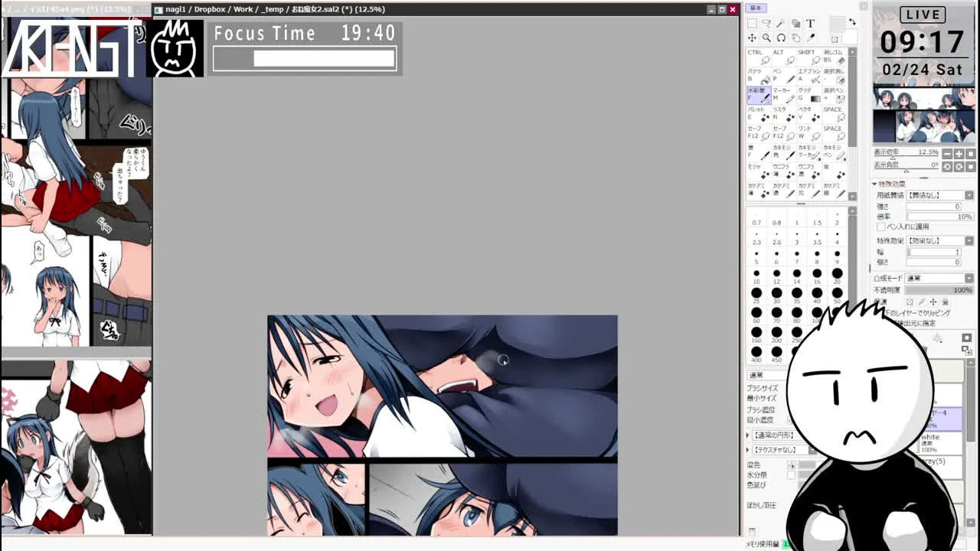The width and height of the screenshot is (980, 551).
Task: Swap foreground and background colors
Action: (x=852, y=23)
